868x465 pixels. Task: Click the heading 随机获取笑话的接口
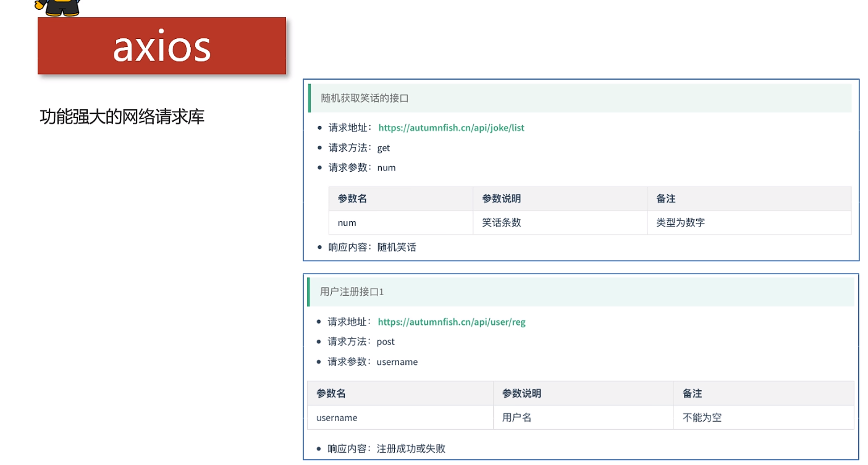point(364,98)
